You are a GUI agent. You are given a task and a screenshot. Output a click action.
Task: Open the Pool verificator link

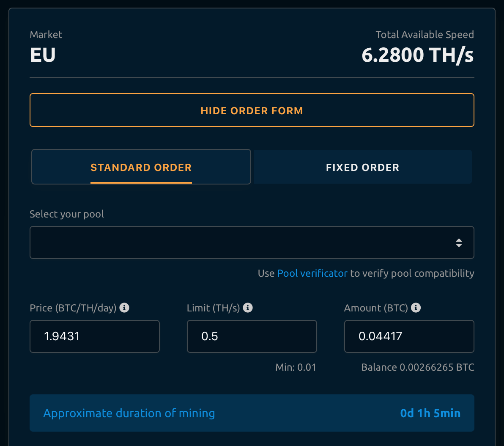click(312, 273)
